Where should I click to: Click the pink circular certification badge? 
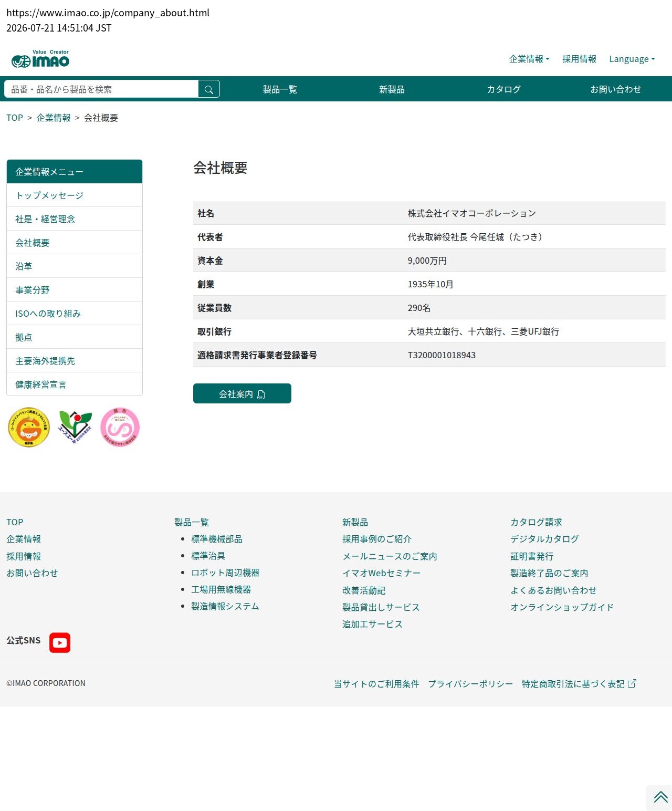(x=120, y=427)
